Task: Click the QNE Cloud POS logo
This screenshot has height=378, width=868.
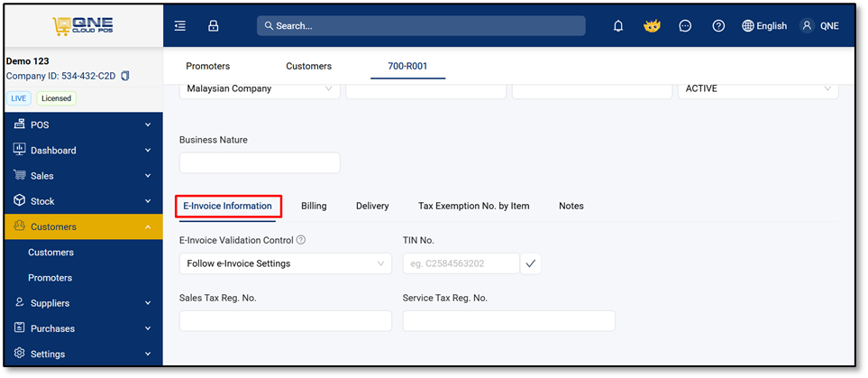Action: [83, 25]
